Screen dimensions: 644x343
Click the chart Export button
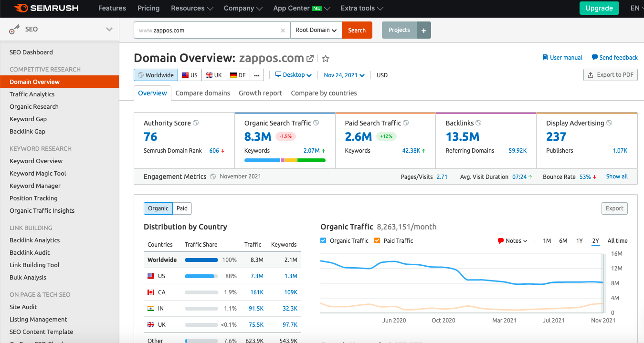614,208
